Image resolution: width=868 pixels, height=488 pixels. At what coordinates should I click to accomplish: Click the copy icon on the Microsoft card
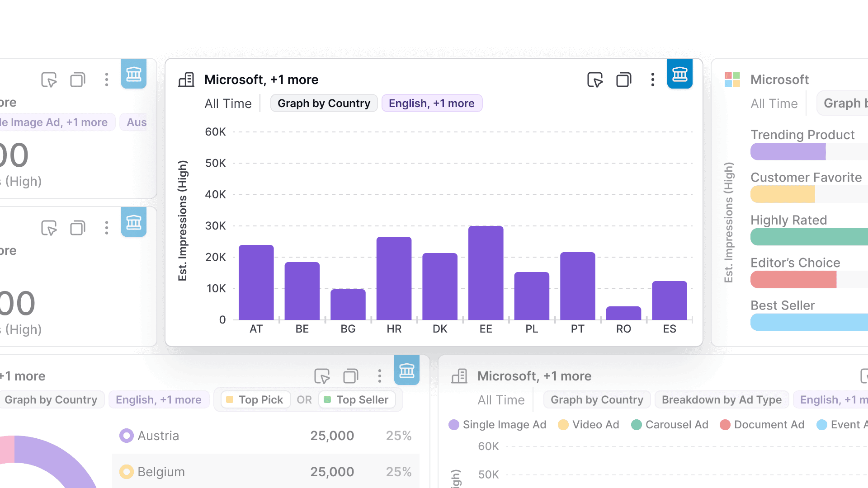(x=623, y=80)
